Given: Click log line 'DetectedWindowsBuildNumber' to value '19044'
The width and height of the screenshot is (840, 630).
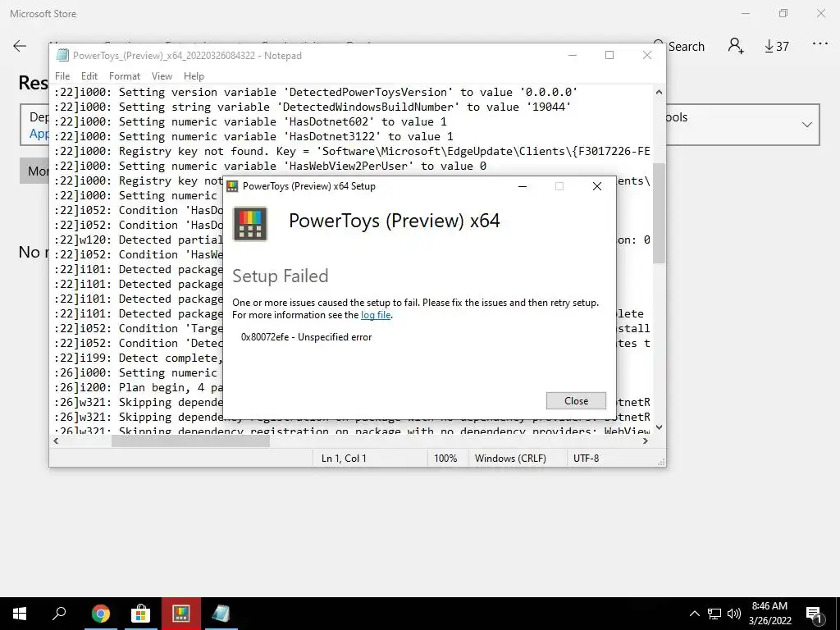Looking at the screenshot, I should 313,107.
